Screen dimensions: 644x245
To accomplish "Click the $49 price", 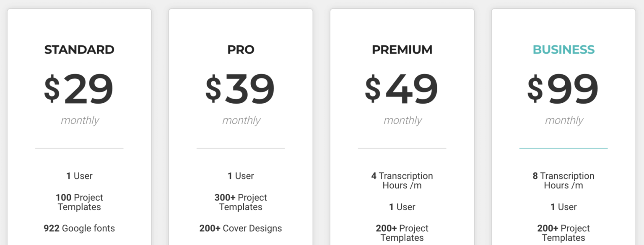I will [402, 89].
